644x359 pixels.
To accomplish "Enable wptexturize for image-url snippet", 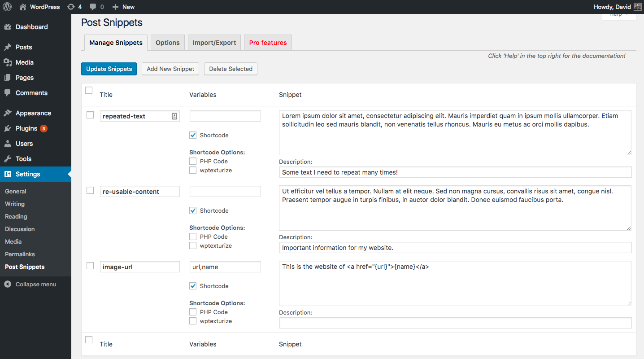I will [x=193, y=321].
